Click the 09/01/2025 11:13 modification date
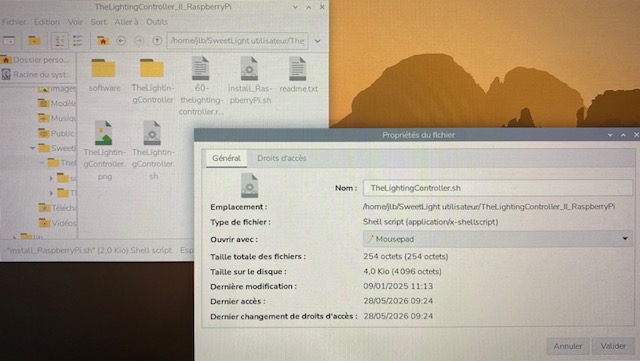This screenshot has height=361, width=640. 398,286
